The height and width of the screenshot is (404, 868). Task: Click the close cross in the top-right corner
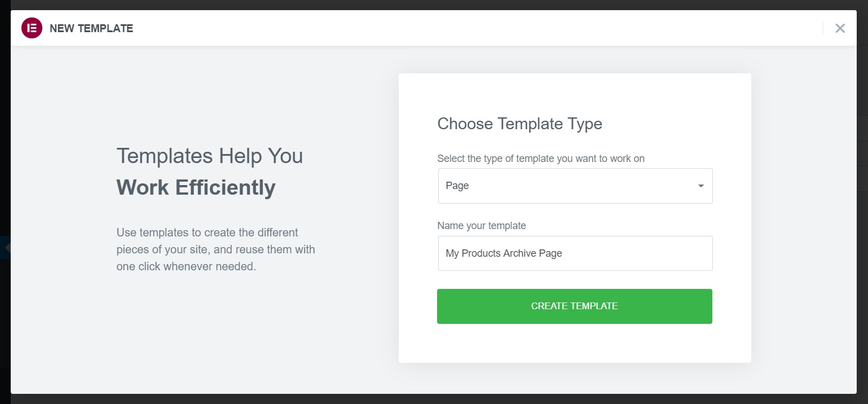point(840,28)
